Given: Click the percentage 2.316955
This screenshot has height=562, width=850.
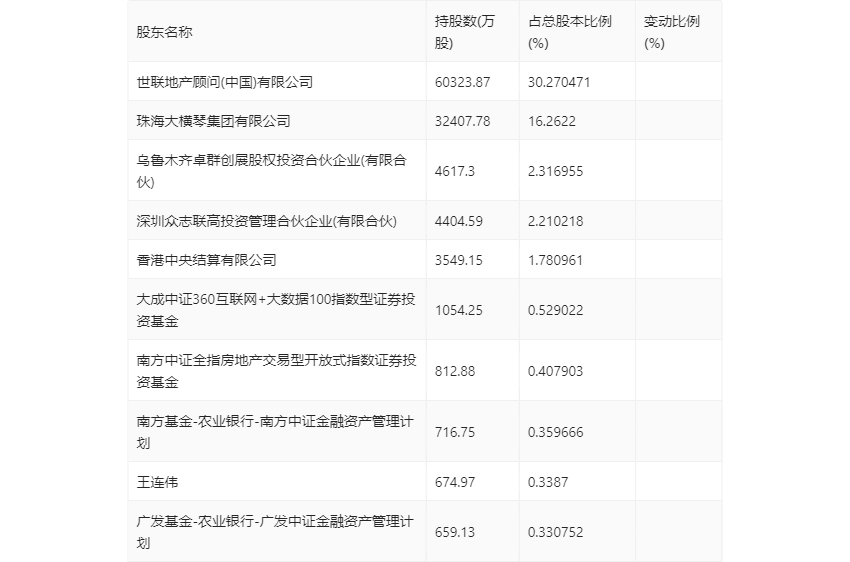Looking at the screenshot, I should point(556,171).
